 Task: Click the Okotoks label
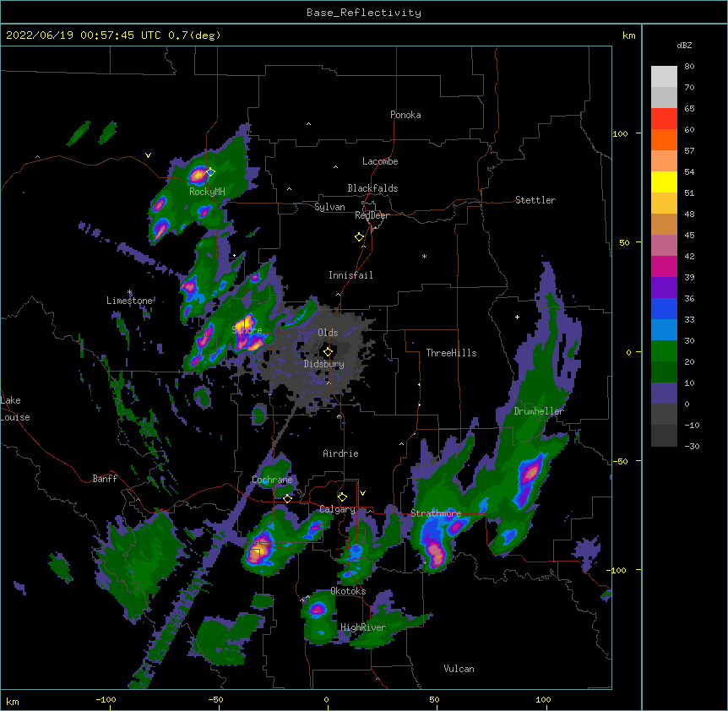348,591
